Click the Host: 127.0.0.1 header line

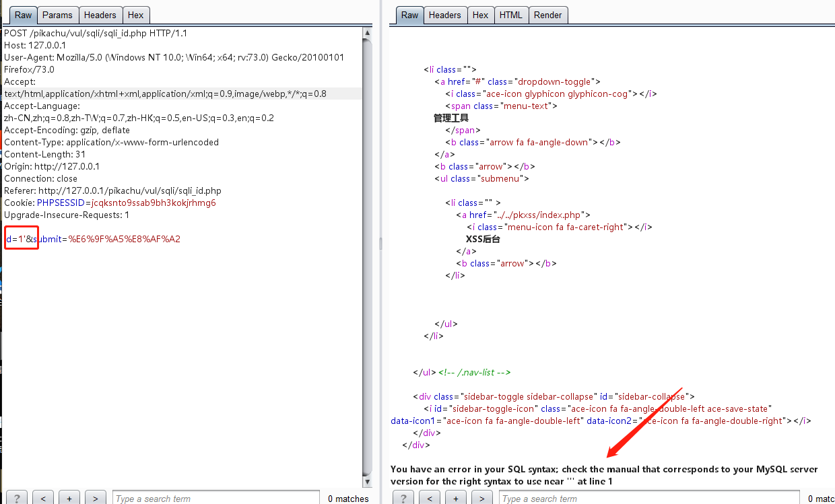(x=35, y=45)
